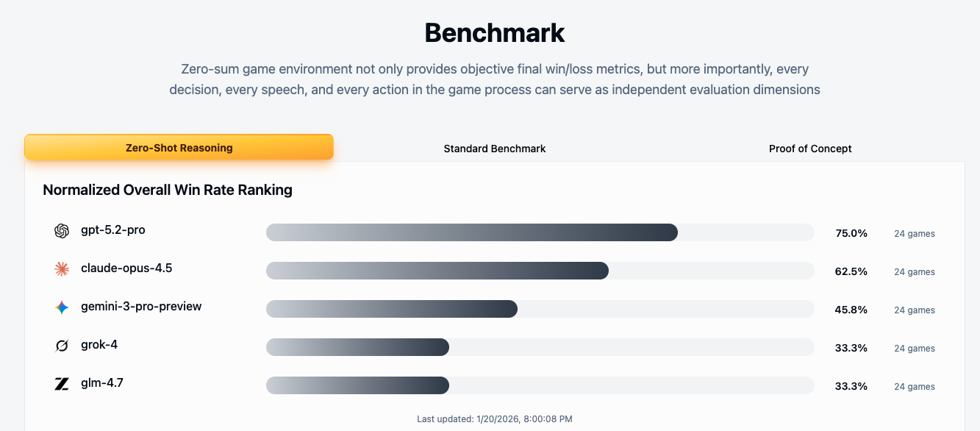Click the gpt-5.2-pro model name

point(112,230)
